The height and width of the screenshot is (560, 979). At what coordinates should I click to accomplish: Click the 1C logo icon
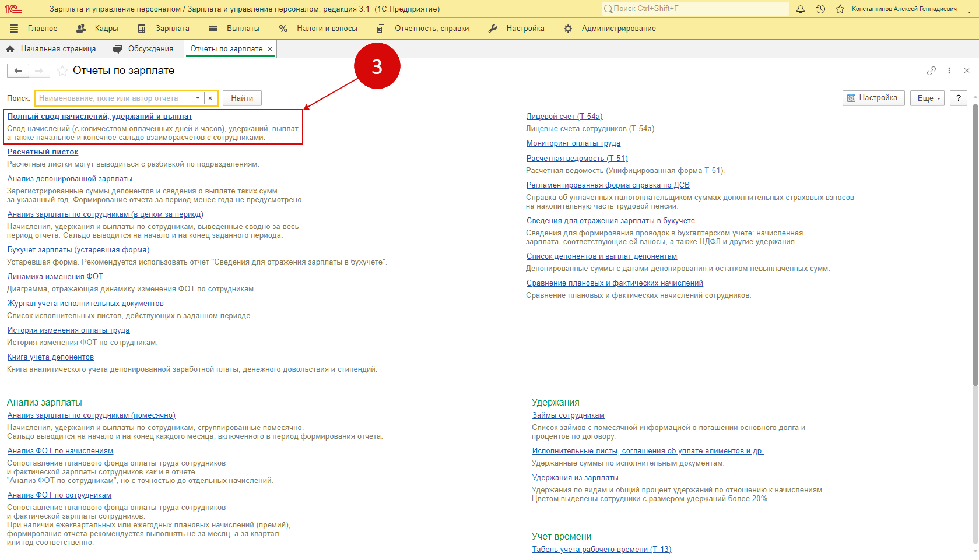(x=13, y=9)
